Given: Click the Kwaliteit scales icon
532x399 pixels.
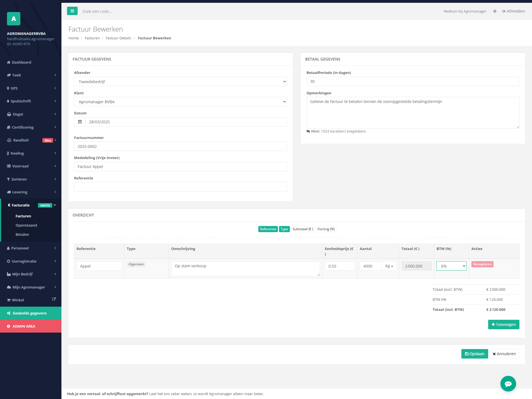Looking at the screenshot, I should tap(9, 140).
